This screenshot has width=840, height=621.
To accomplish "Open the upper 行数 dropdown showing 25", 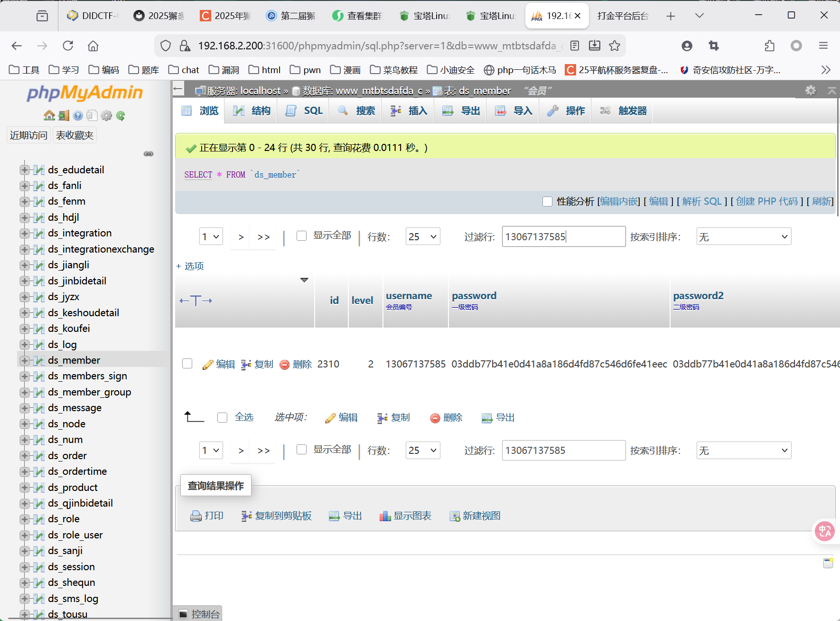I will click(423, 236).
